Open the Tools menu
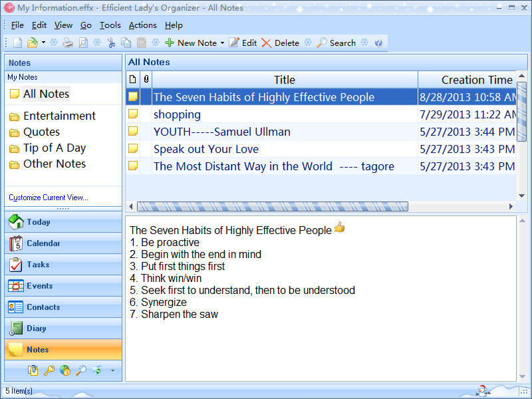Viewport: 532px width, 399px height. pyautogui.click(x=110, y=25)
